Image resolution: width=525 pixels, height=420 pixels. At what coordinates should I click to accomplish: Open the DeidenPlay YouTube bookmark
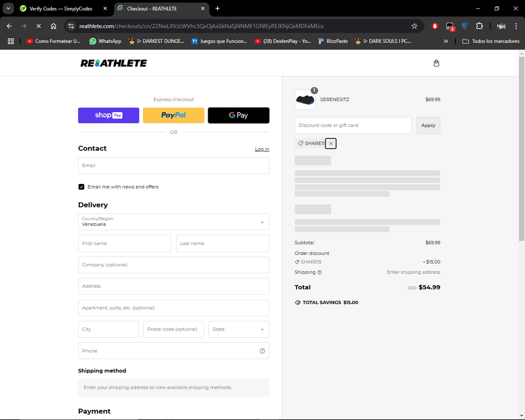click(x=283, y=41)
